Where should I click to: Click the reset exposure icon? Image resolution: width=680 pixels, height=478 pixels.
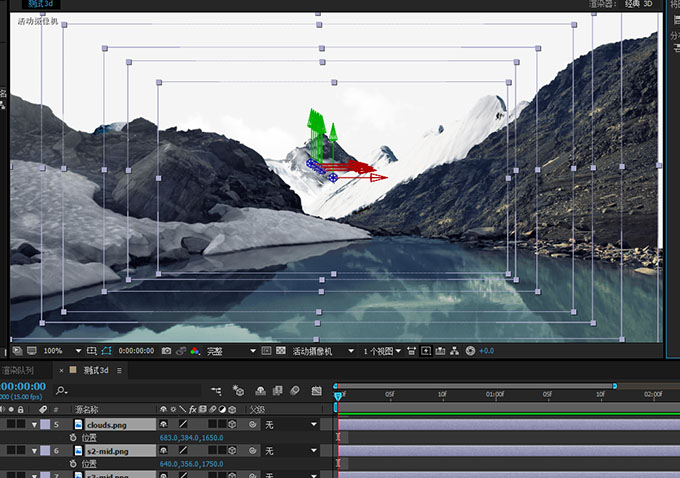(x=470, y=351)
